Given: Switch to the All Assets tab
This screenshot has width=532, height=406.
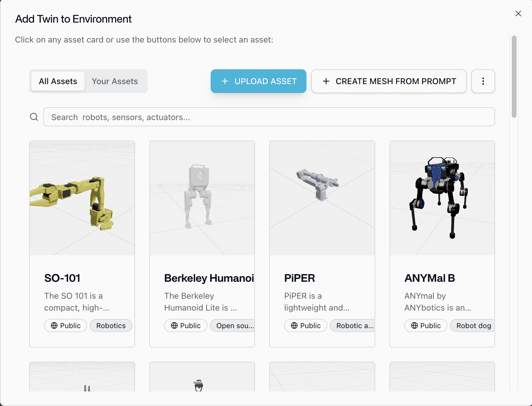Looking at the screenshot, I should coord(58,81).
